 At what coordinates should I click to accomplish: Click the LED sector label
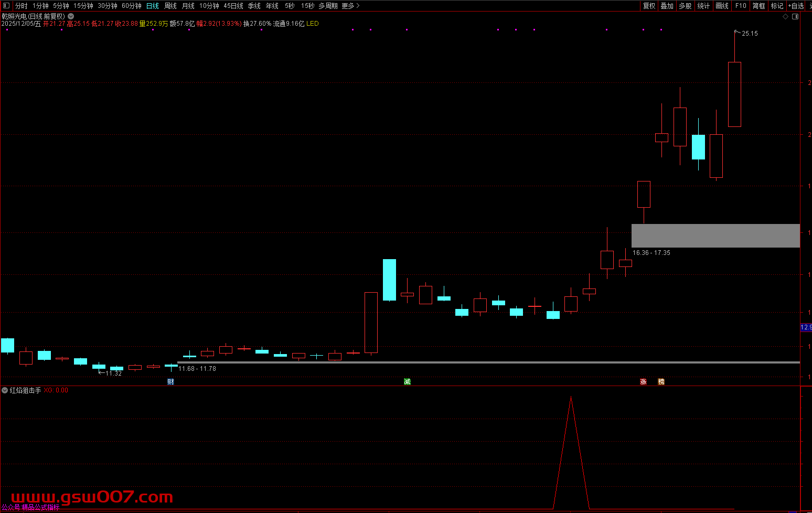tap(313, 24)
